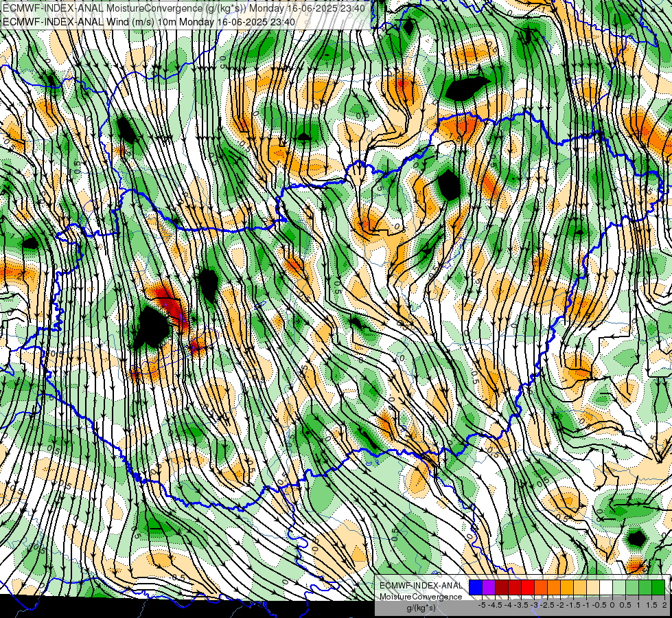Click the legend swatch between -4 and -3.5
This screenshot has width=672, height=618.
pyautogui.click(x=515, y=587)
